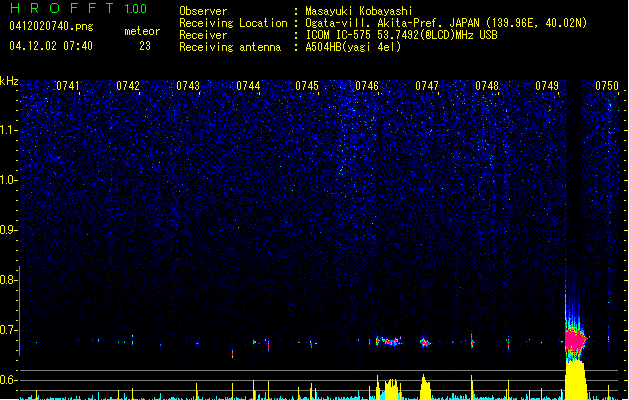
Task: Click the meteor label
Action: [x=142, y=31]
